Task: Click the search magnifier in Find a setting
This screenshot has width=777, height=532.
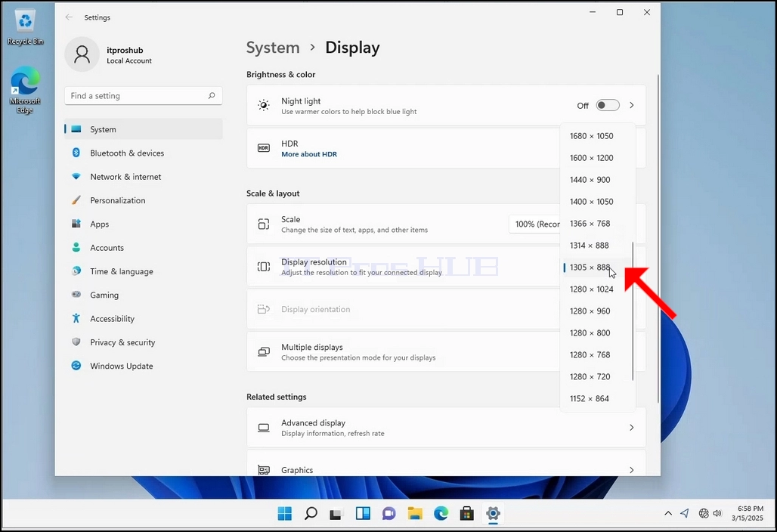Action: (212, 96)
